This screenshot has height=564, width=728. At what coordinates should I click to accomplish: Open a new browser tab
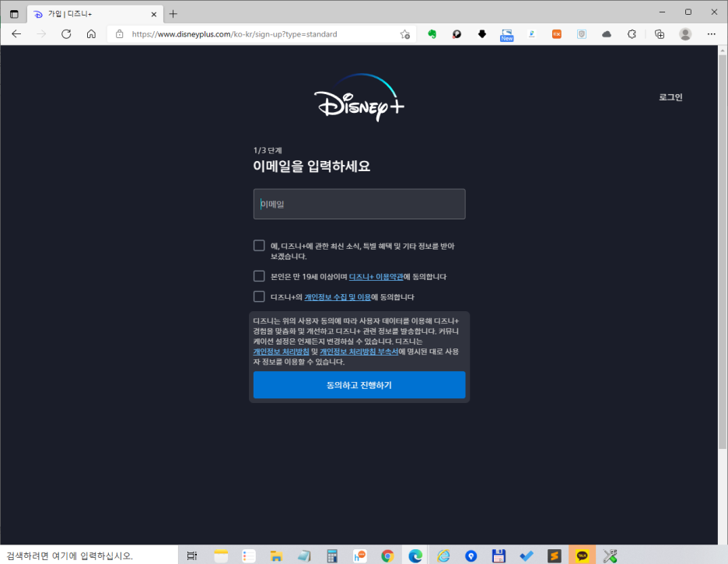pos(173,14)
